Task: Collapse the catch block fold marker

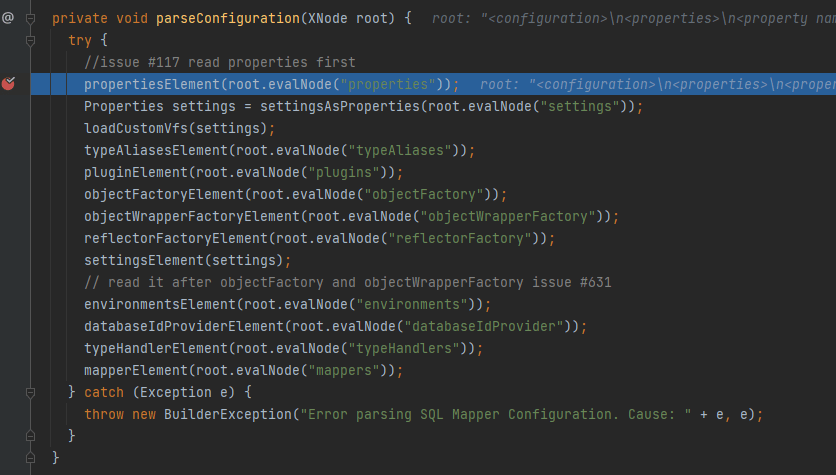Action: pyautogui.click(x=30, y=393)
